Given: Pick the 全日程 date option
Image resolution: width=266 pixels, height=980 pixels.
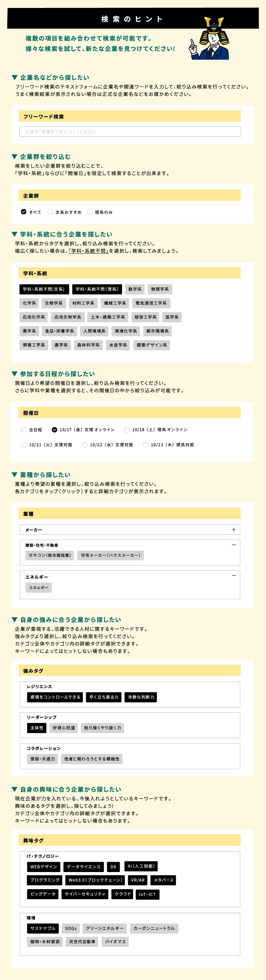Looking at the screenshot, I should pyautogui.click(x=24, y=430).
